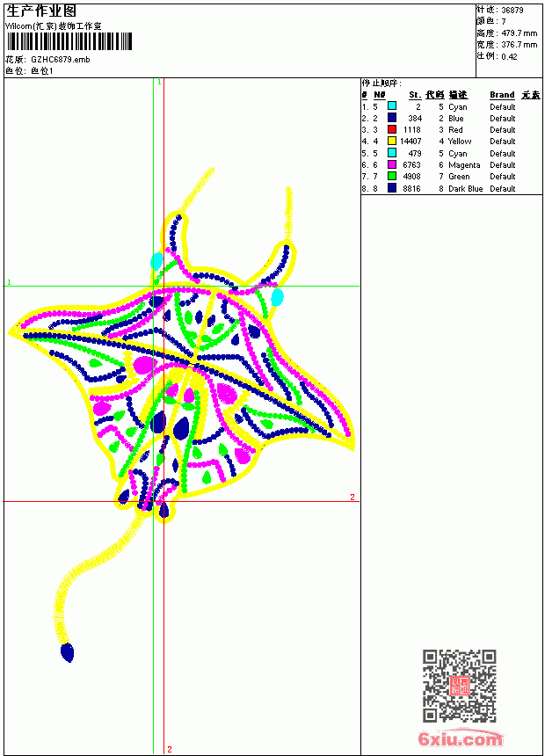Click the St. column header

click(415, 95)
